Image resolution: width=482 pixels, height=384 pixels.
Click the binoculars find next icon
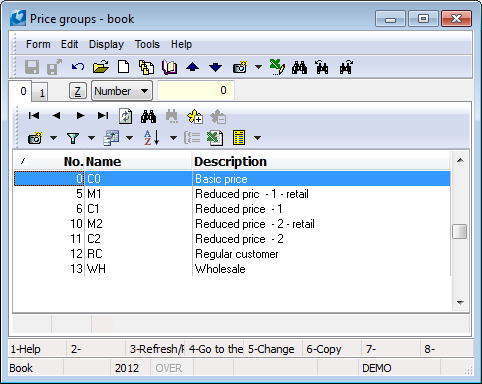[346, 67]
